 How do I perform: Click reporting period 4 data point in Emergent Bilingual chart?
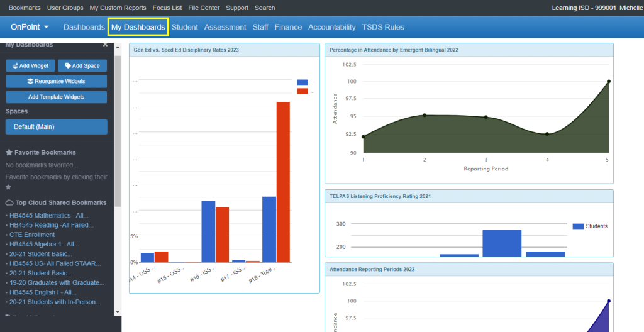[547, 134]
